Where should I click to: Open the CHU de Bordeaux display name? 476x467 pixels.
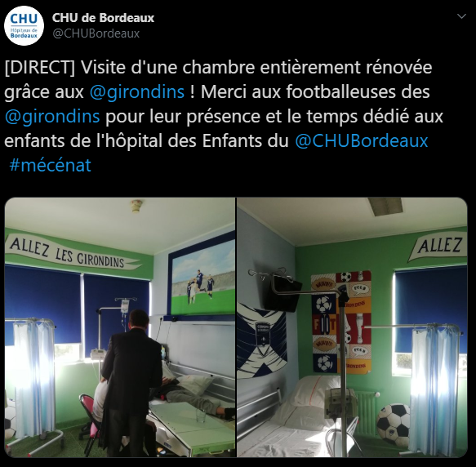(103, 18)
